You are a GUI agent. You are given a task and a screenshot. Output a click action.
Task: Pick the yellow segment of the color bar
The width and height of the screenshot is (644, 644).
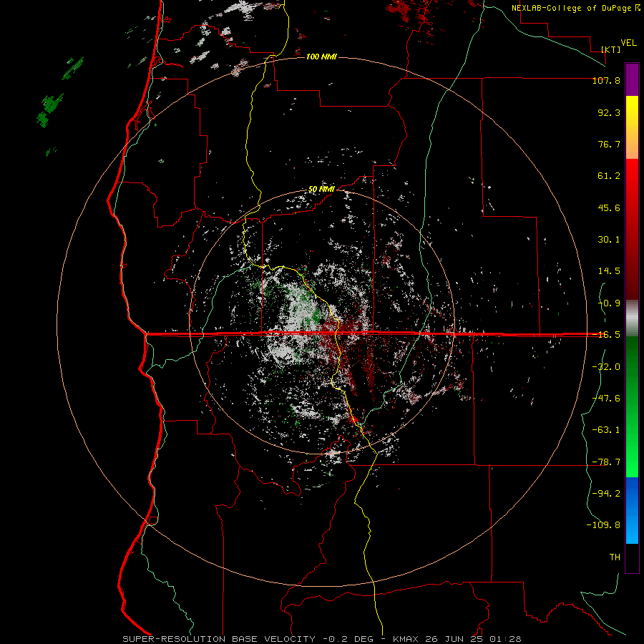pos(632,127)
